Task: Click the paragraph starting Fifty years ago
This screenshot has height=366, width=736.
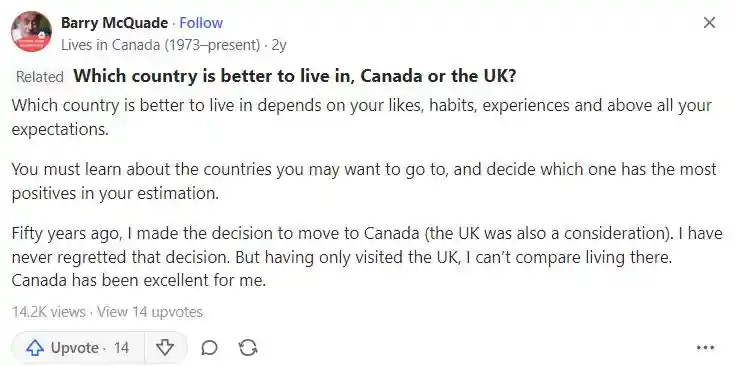Action: [367, 257]
